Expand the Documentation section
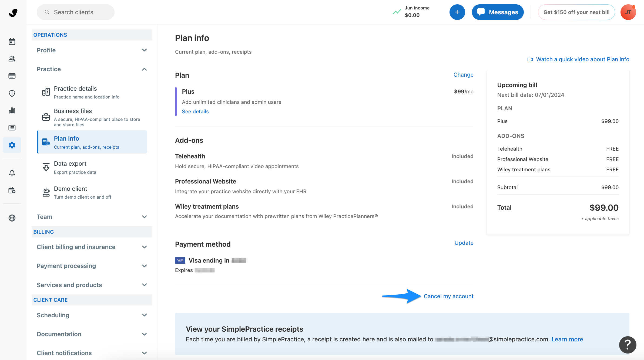The height and width of the screenshot is (360, 644). [92, 334]
